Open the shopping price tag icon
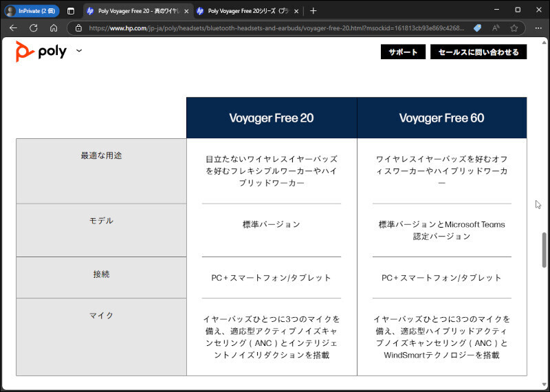 pos(476,28)
